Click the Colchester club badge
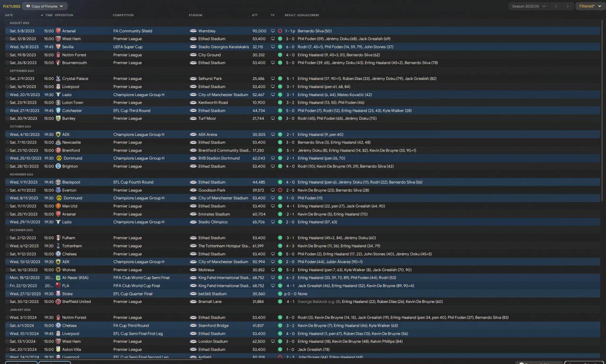The image size is (606, 364). click(x=58, y=111)
